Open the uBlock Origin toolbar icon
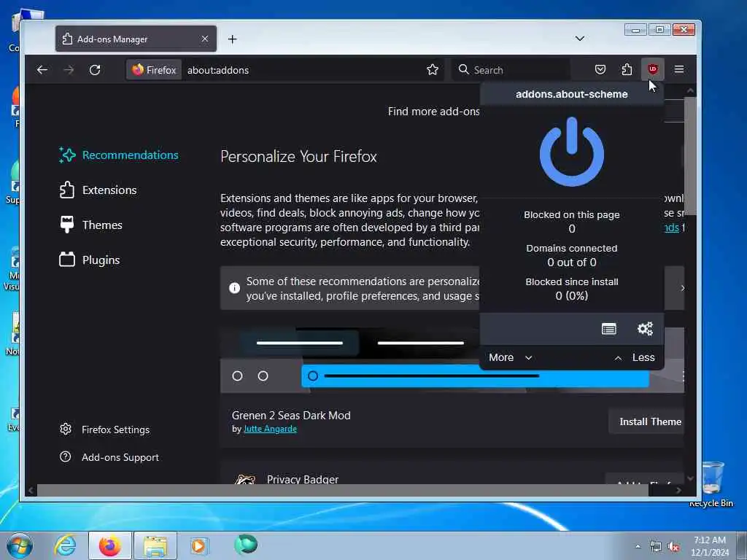 pos(652,69)
